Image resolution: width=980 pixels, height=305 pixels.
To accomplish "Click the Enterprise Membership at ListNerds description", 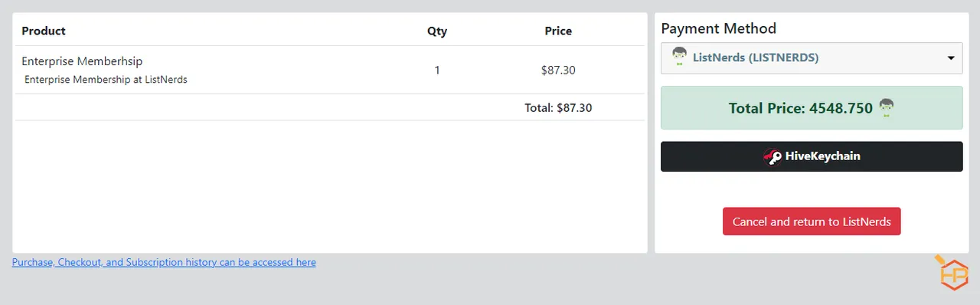I will pyautogui.click(x=106, y=80).
